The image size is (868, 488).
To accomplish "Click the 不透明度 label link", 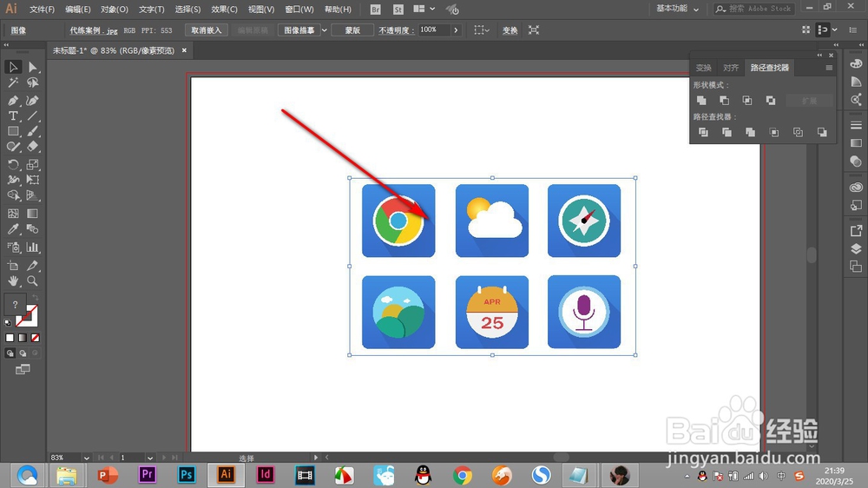I will click(397, 30).
